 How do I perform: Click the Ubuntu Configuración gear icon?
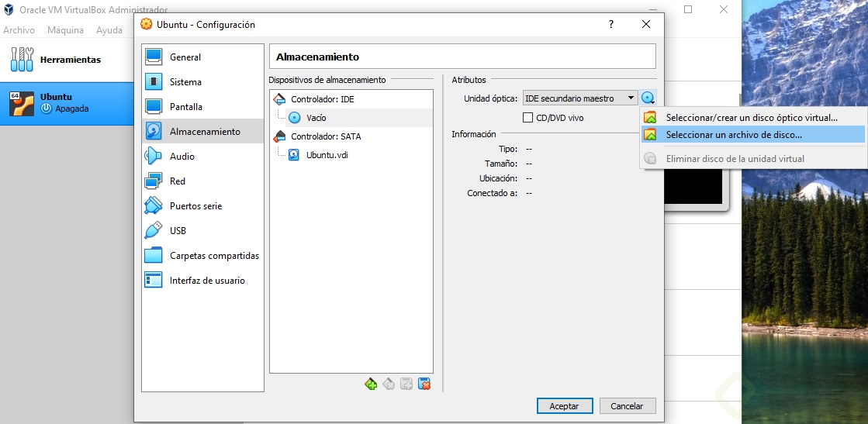[x=146, y=24]
